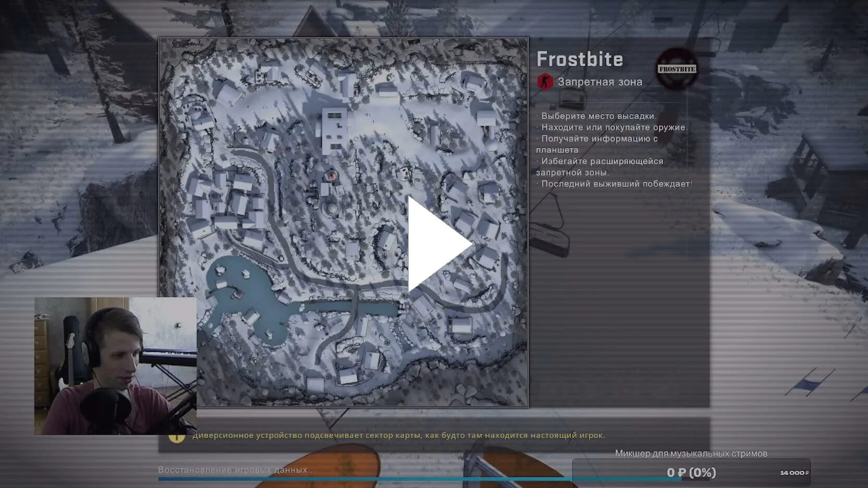Click 'Микшер для музыкальных стримов' goal title
This screenshot has width=868, height=488.
(x=691, y=454)
